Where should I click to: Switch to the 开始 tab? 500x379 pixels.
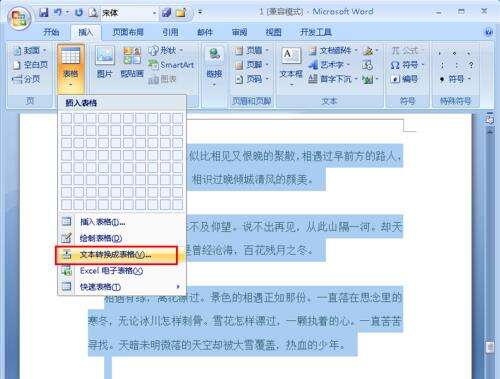[x=51, y=32]
